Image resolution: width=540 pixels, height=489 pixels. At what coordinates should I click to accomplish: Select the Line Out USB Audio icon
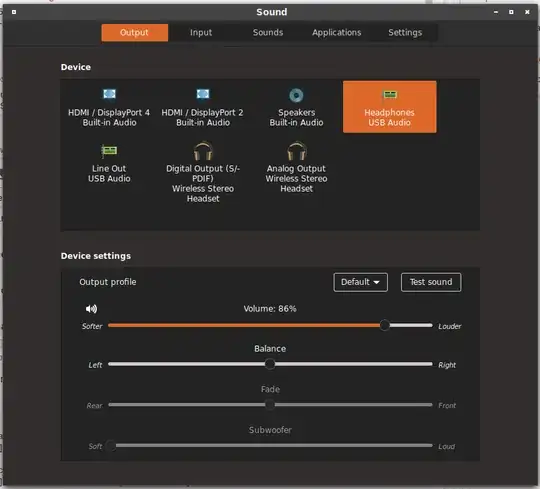click(109, 150)
